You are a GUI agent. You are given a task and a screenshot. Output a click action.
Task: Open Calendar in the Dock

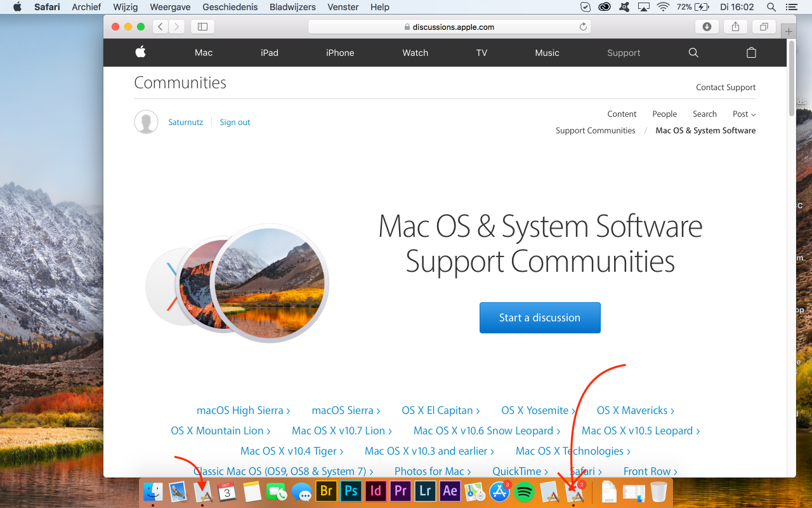(x=227, y=491)
